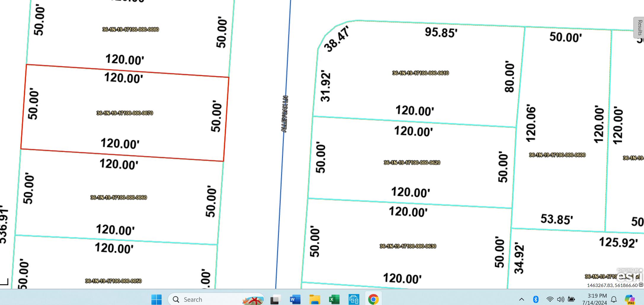
Task: Click parcel label 36-1N-19-17100-000-0620
Action: click(412, 163)
